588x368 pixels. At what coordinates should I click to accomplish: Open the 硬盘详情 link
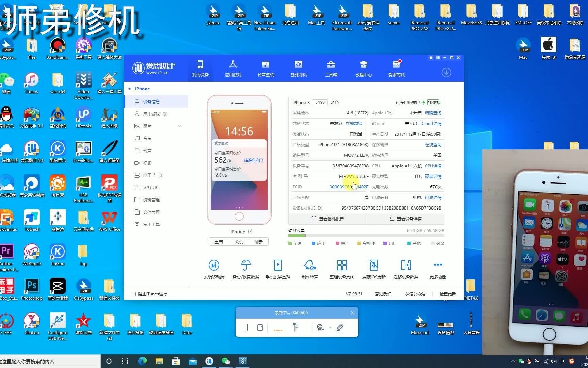click(433, 176)
